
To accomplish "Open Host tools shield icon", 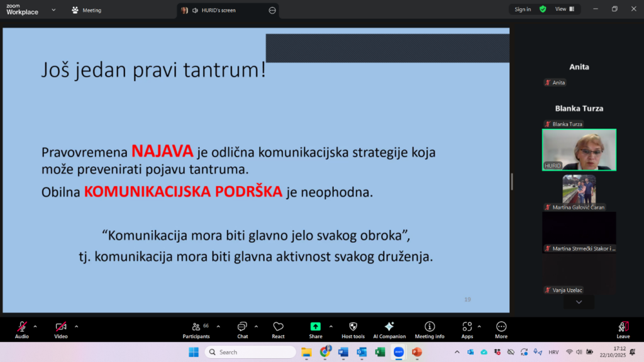I will [x=353, y=329].
